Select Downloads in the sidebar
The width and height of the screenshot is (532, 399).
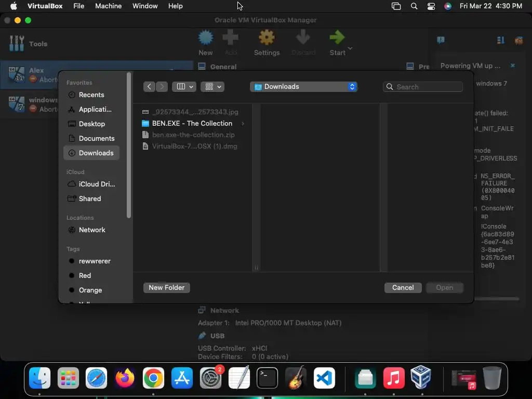(91, 153)
